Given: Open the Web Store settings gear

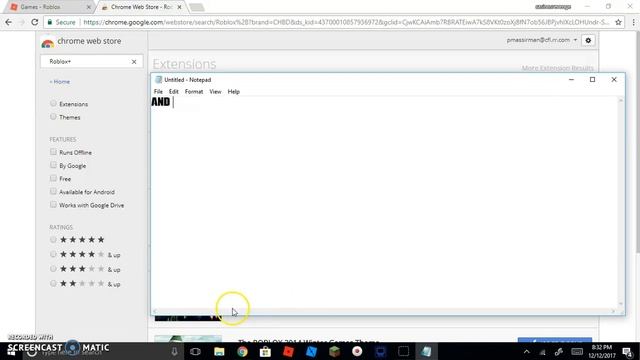Looking at the screenshot, I should (x=588, y=40).
